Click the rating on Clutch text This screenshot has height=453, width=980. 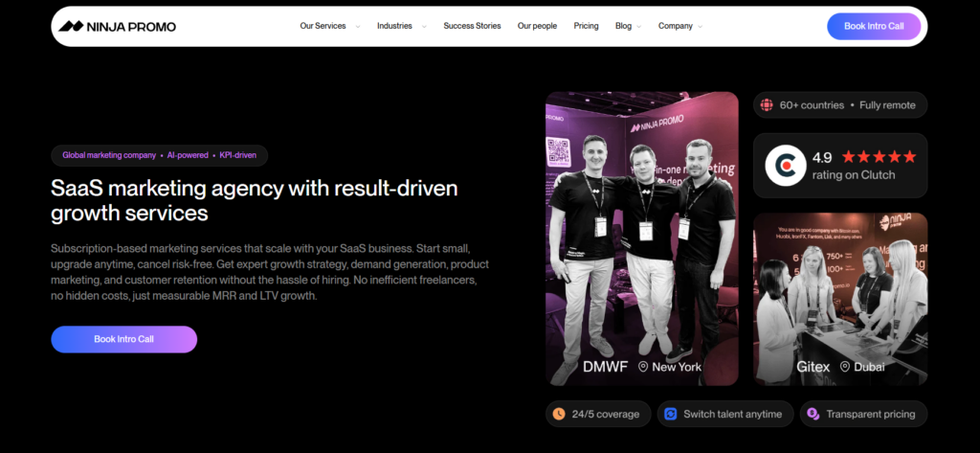(853, 175)
